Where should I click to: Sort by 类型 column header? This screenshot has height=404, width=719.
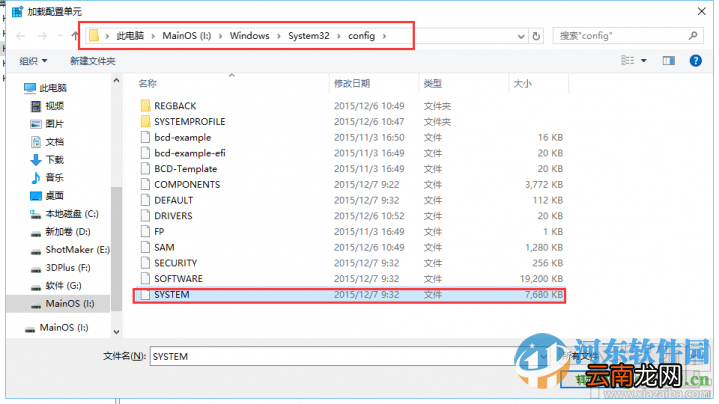pyautogui.click(x=432, y=83)
